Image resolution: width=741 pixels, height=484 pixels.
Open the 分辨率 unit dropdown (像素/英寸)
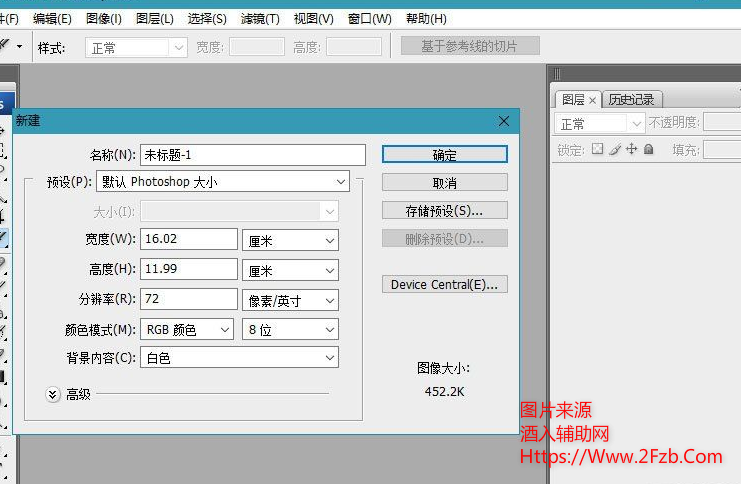coord(290,300)
